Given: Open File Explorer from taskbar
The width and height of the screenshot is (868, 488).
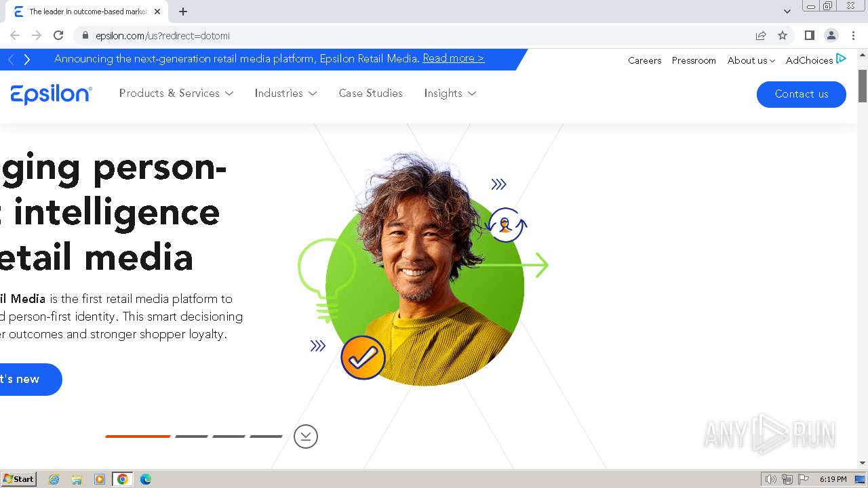Looking at the screenshot, I should (x=77, y=479).
